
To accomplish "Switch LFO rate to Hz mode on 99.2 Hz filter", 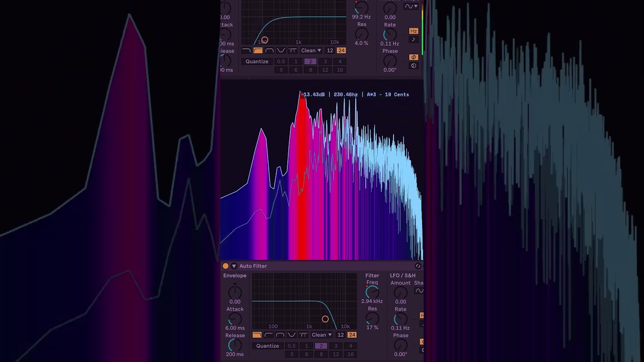I will tap(414, 31).
